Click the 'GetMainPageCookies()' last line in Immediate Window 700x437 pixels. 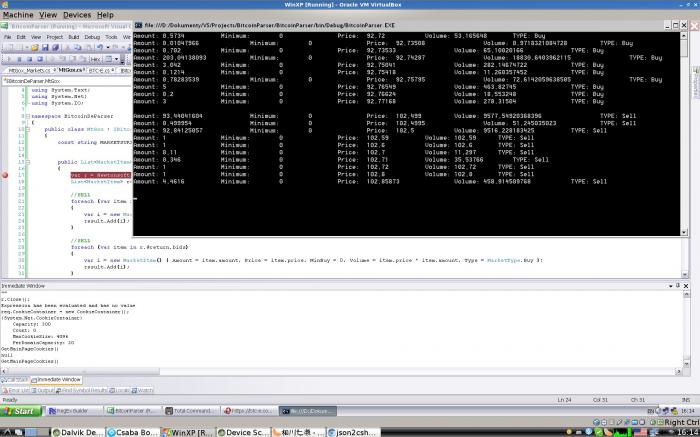(29, 361)
